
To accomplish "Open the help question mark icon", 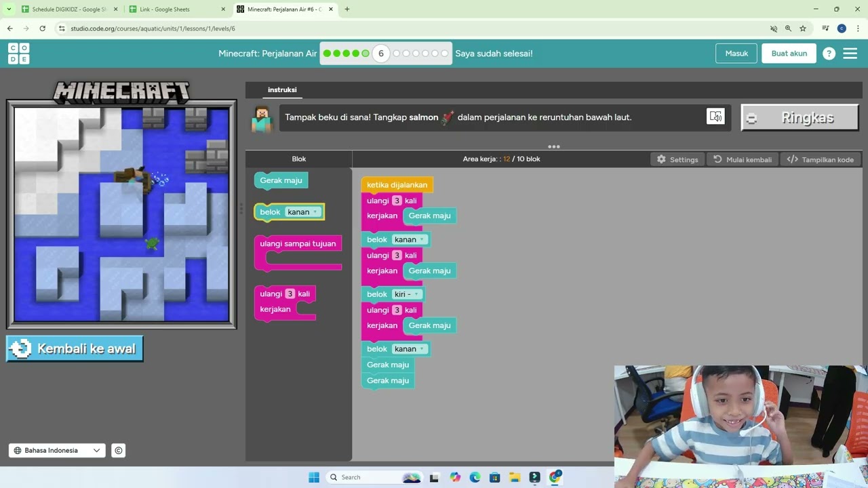I will point(829,54).
